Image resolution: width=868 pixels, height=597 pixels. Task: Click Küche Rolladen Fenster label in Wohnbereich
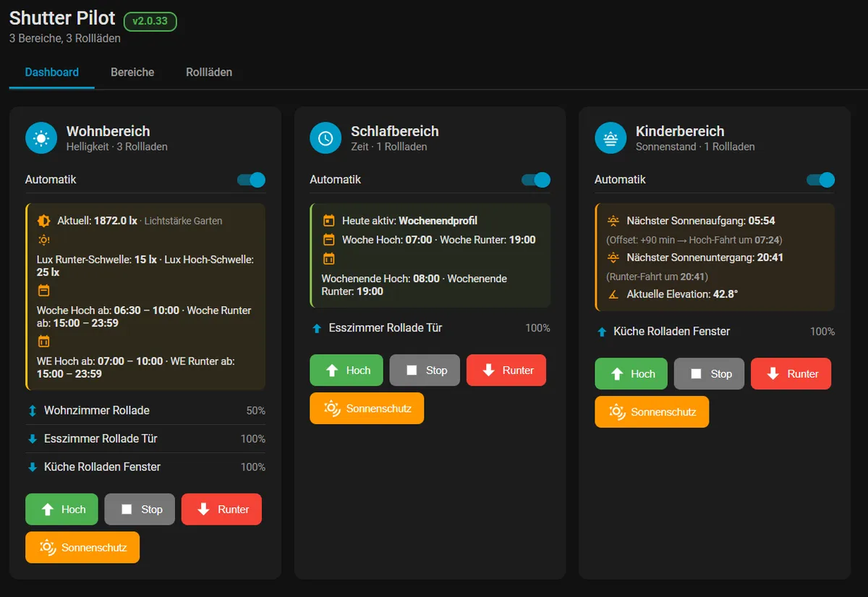(x=103, y=467)
